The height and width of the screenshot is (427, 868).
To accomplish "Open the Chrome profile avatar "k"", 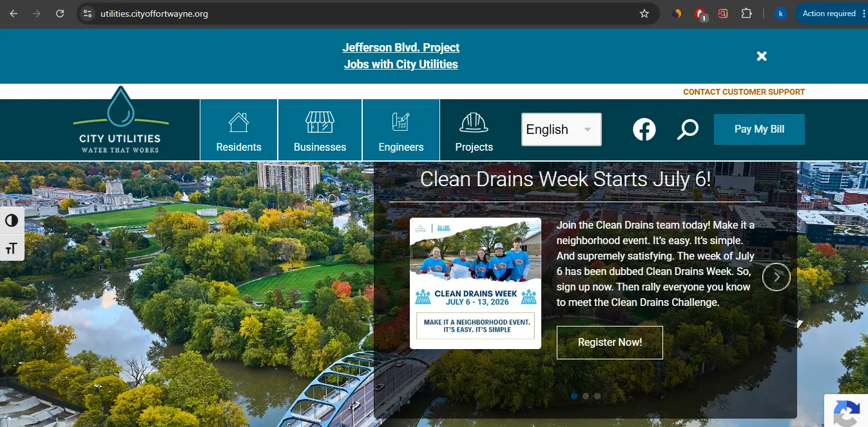I will pyautogui.click(x=781, y=14).
